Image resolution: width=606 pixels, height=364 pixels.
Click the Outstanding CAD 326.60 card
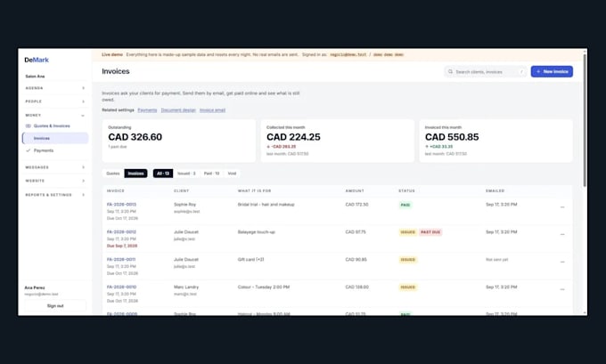pyautogui.click(x=178, y=141)
